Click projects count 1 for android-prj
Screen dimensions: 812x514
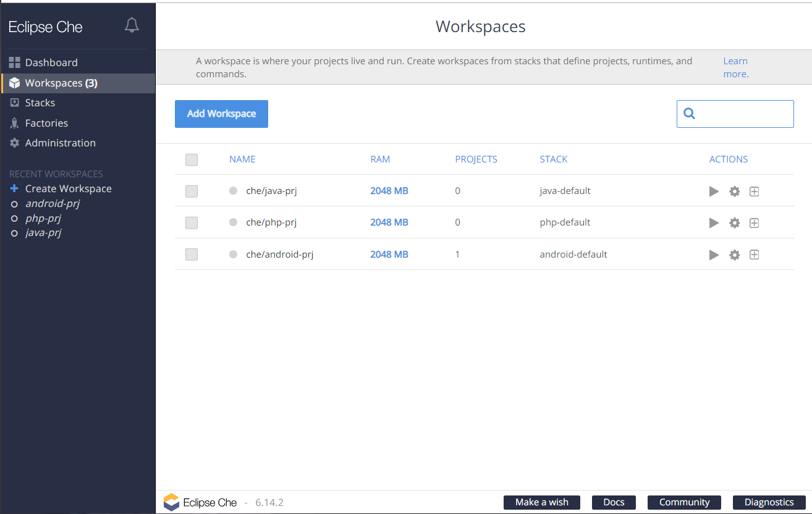[x=457, y=254]
